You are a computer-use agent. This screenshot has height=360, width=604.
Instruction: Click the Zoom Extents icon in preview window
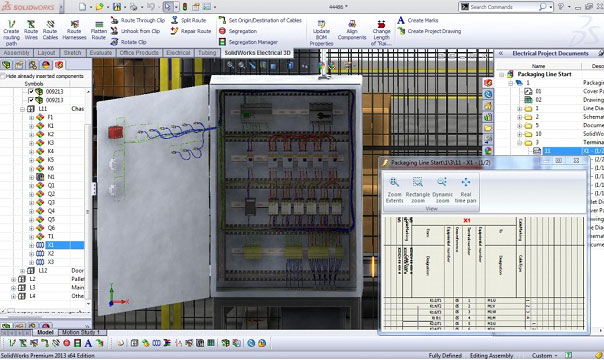[x=394, y=182]
